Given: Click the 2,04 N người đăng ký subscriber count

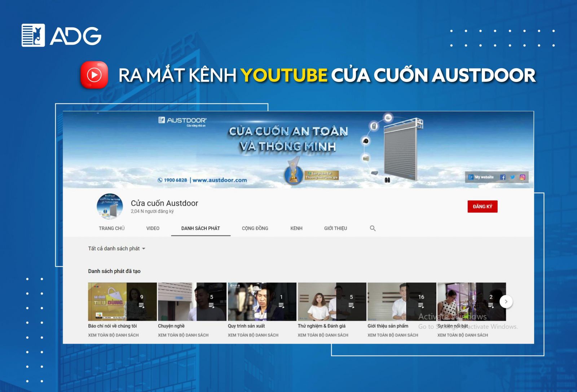Looking at the screenshot, I should (152, 211).
